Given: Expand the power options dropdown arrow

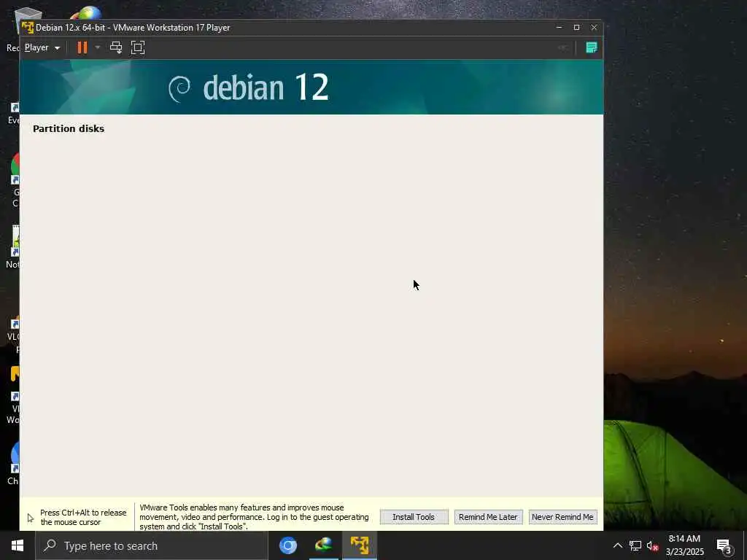Looking at the screenshot, I should 98,47.
